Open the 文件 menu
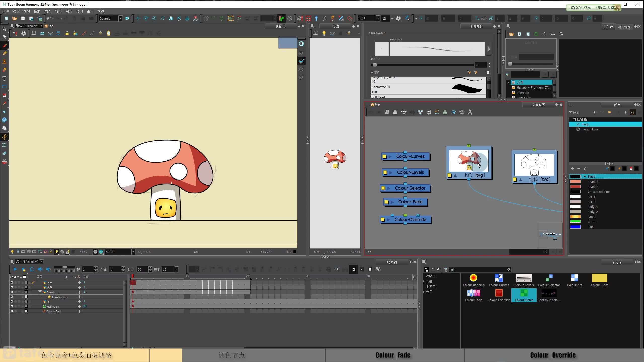Image resolution: width=644 pixels, height=362 pixels. pyautogui.click(x=6, y=11)
